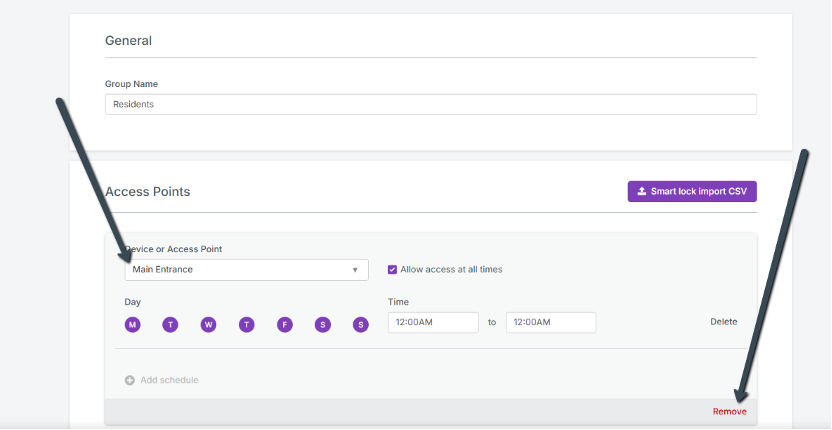This screenshot has height=430, width=832.
Task: Click the arrow on the Main Entrance combo box
Action: pos(355,270)
